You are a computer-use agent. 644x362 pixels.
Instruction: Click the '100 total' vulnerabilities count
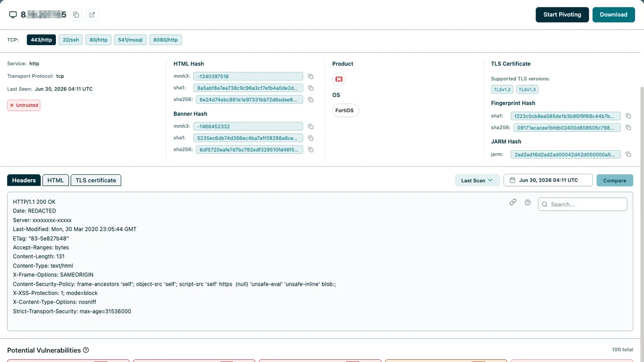[x=623, y=350]
